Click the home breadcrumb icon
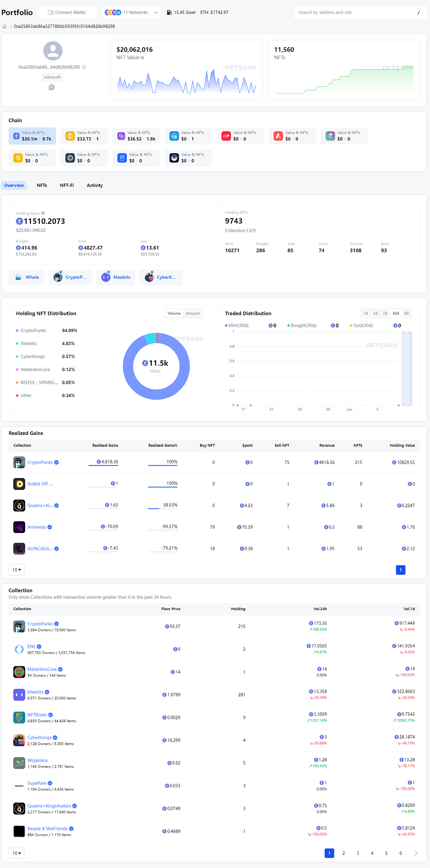This screenshot has width=430, height=868. point(4,26)
